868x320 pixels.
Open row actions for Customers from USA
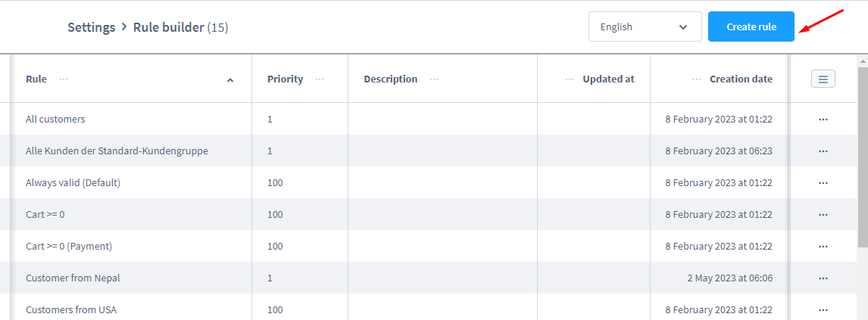[823, 310]
